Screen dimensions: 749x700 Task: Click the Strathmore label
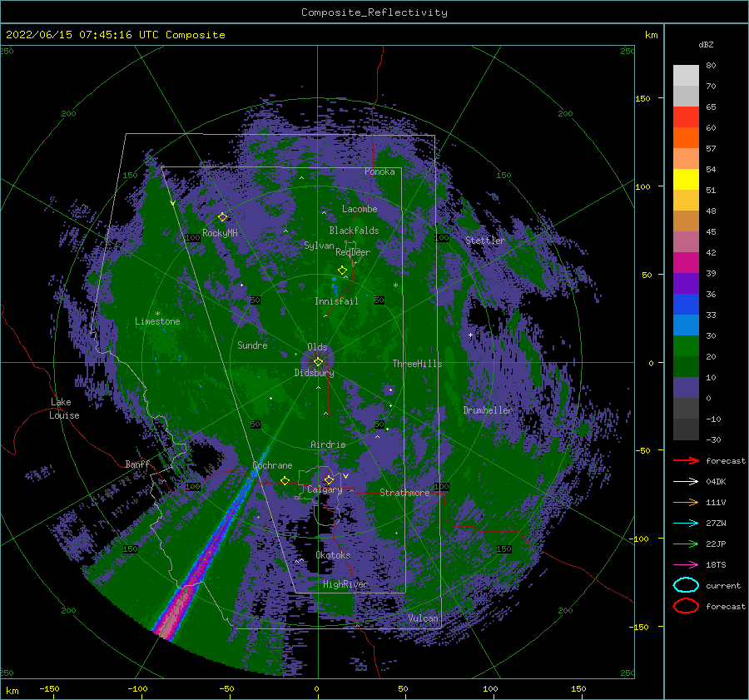point(404,493)
